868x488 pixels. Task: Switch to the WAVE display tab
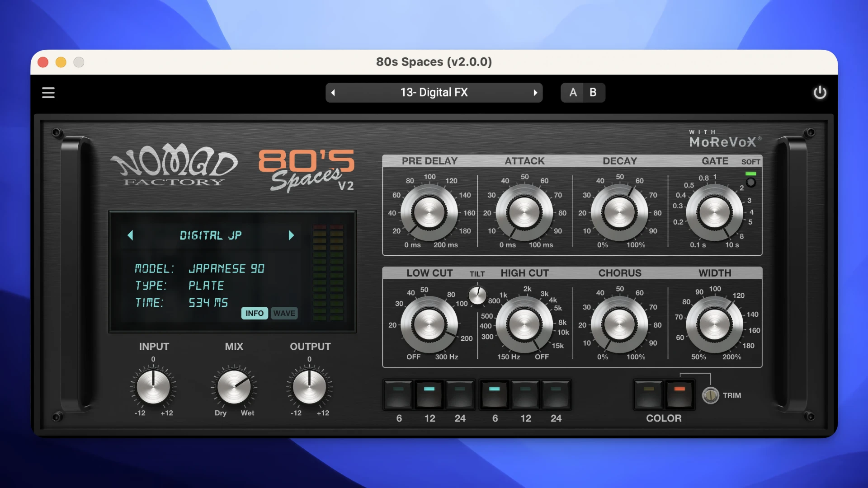[284, 313]
